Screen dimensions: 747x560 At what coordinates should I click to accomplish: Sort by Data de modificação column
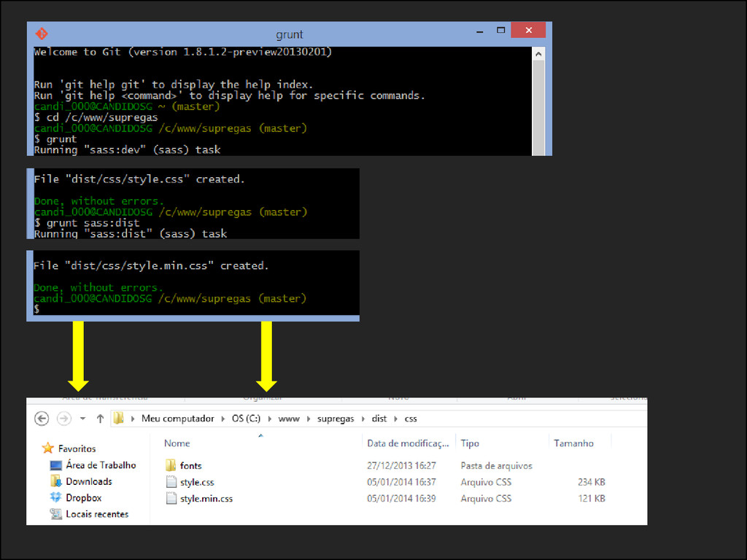408,443
